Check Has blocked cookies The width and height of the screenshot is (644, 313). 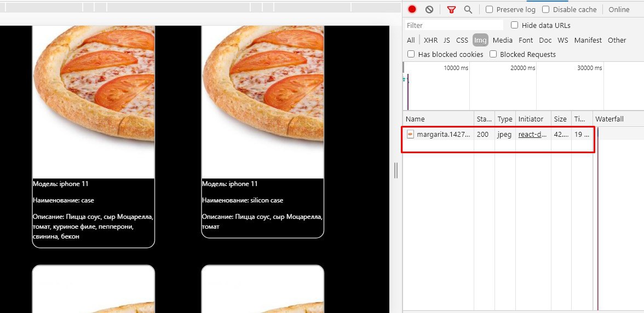click(411, 54)
